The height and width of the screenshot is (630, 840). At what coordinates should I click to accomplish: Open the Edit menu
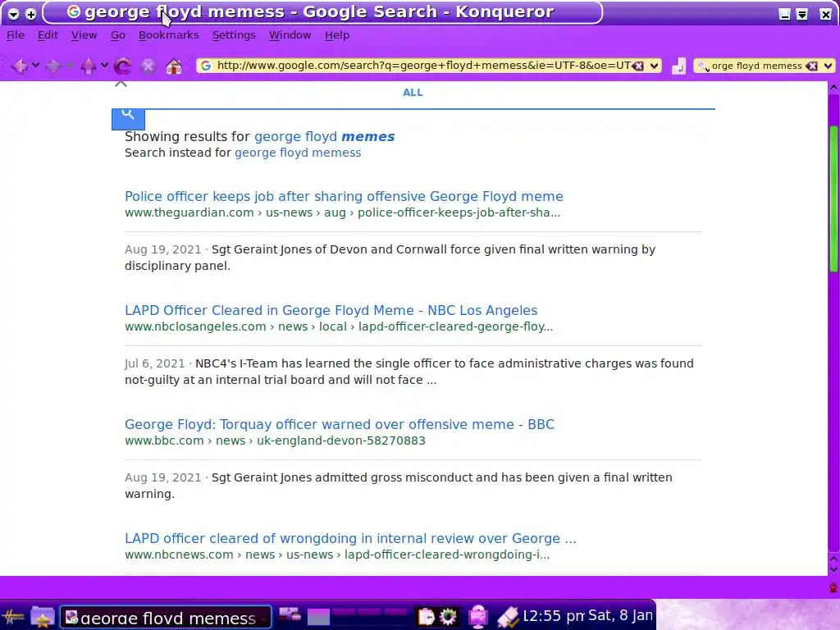(x=48, y=34)
